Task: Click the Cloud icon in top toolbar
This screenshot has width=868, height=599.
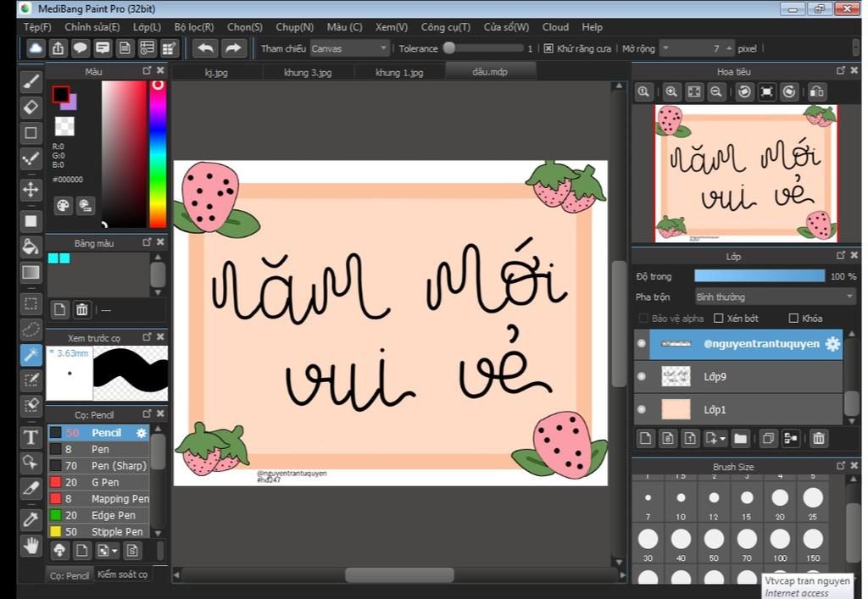Action: pos(36,48)
